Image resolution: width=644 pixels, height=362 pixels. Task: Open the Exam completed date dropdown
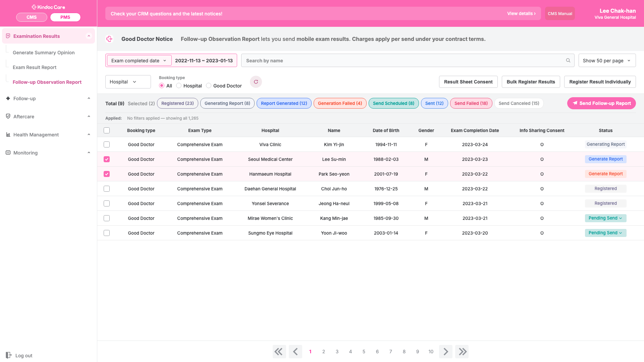pyautogui.click(x=139, y=60)
